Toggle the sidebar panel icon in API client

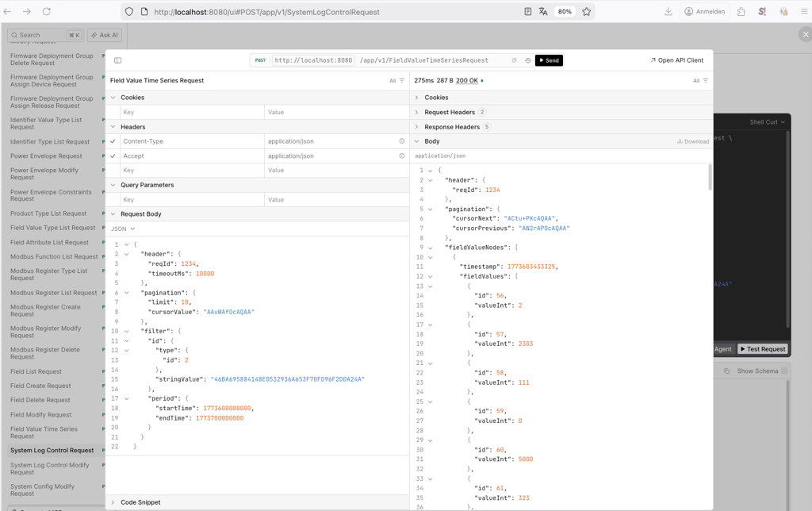pyautogui.click(x=117, y=60)
